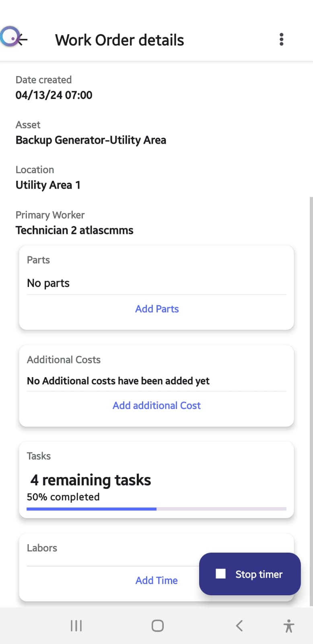This screenshot has height=644, width=313.
Task: Select the Backup Generator-Utility Area asset
Action: (91, 140)
